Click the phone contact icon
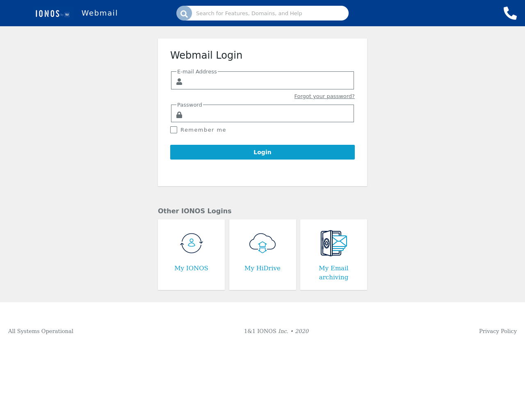This screenshot has height=420, width=525. (510, 13)
